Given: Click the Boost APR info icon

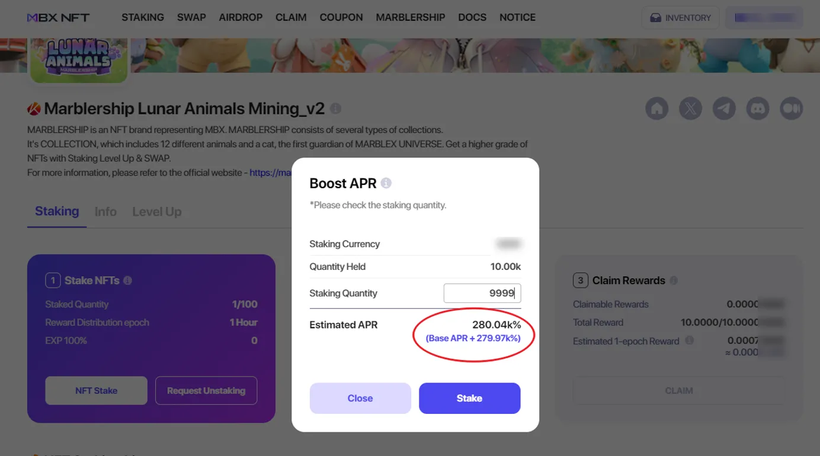Looking at the screenshot, I should pos(386,184).
